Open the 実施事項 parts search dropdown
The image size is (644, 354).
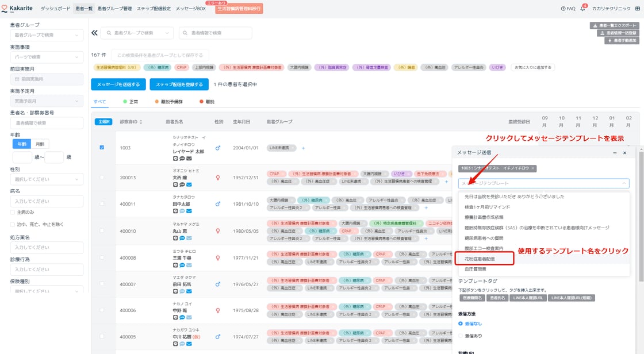(x=47, y=57)
